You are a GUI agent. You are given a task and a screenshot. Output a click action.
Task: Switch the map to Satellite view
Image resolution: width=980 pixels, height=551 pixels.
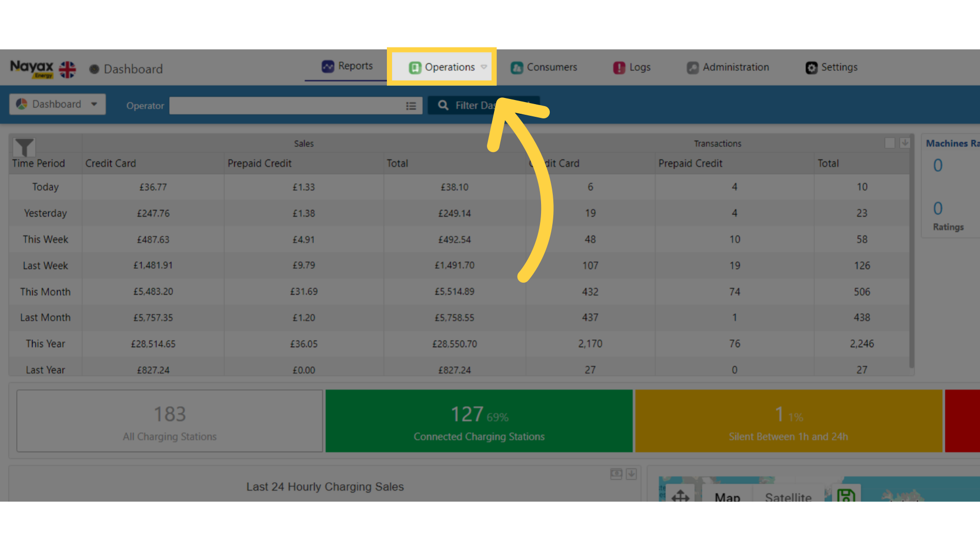(x=788, y=496)
